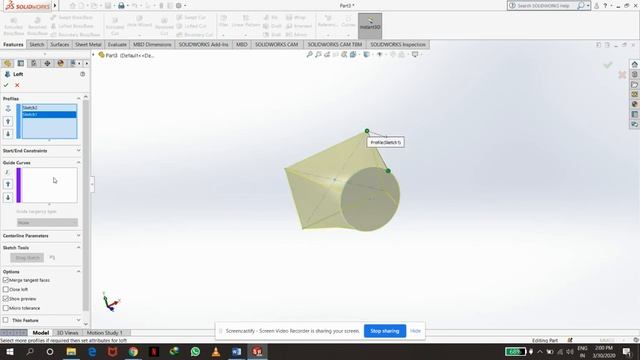640x360 pixels.
Task: Move guide curve down arrow button
Action: point(8,198)
